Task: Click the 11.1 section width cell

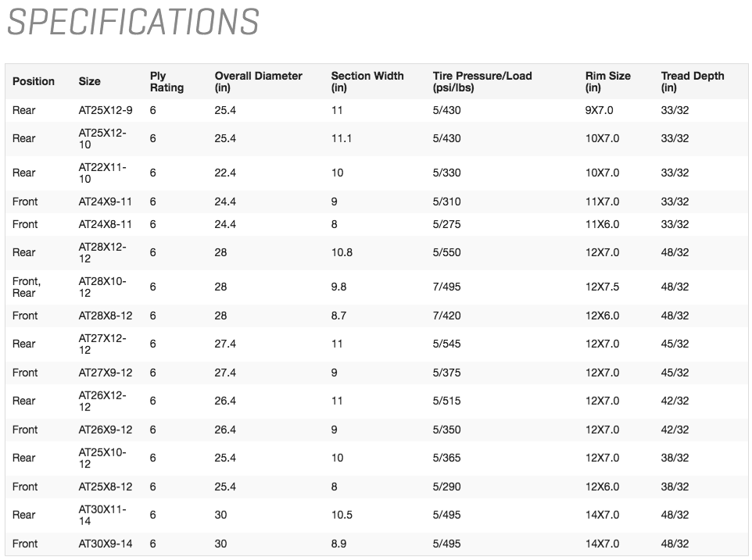Action: pos(341,138)
